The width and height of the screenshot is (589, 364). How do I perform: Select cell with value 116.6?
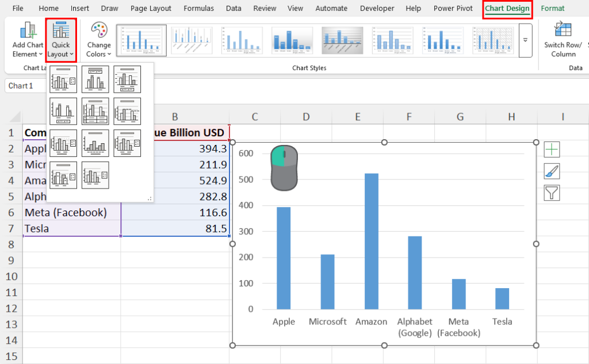(175, 213)
